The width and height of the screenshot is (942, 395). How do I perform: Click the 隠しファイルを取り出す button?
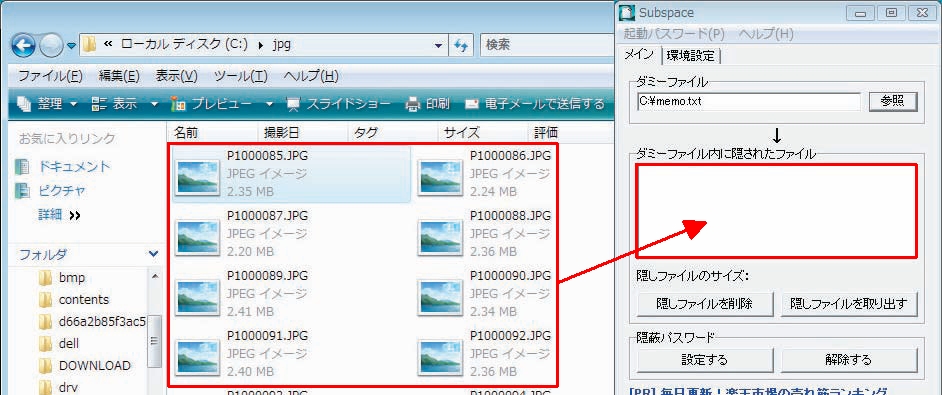click(x=849, y=304)
